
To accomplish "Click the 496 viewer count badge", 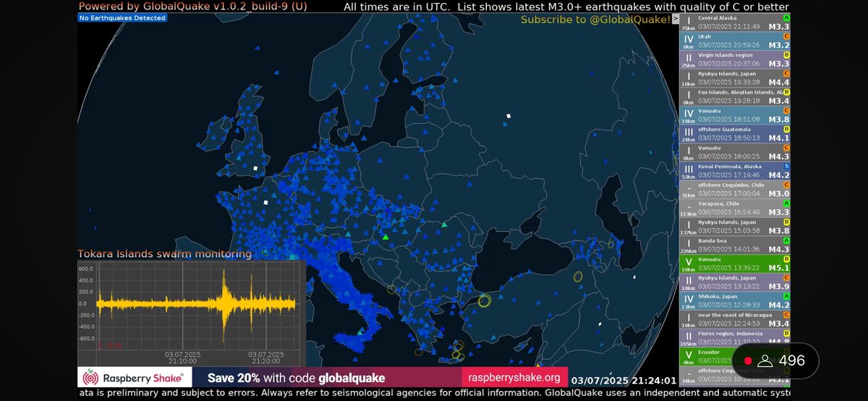I will point(775,360).
